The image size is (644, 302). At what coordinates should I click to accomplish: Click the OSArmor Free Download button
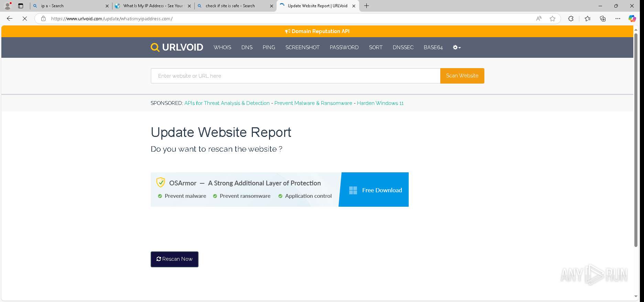click(x=374, y=190)
